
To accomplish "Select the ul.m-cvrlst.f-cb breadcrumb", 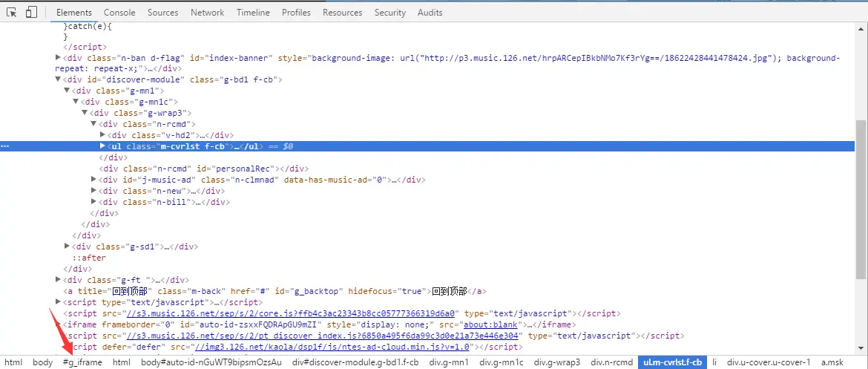I will 672,362.
